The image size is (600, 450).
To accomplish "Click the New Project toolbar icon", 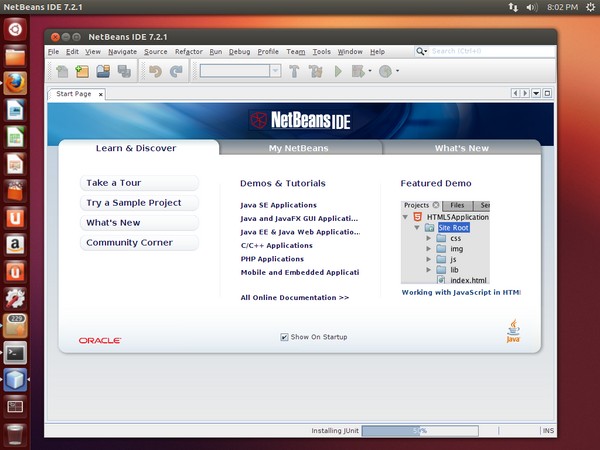I will [82, 71].
